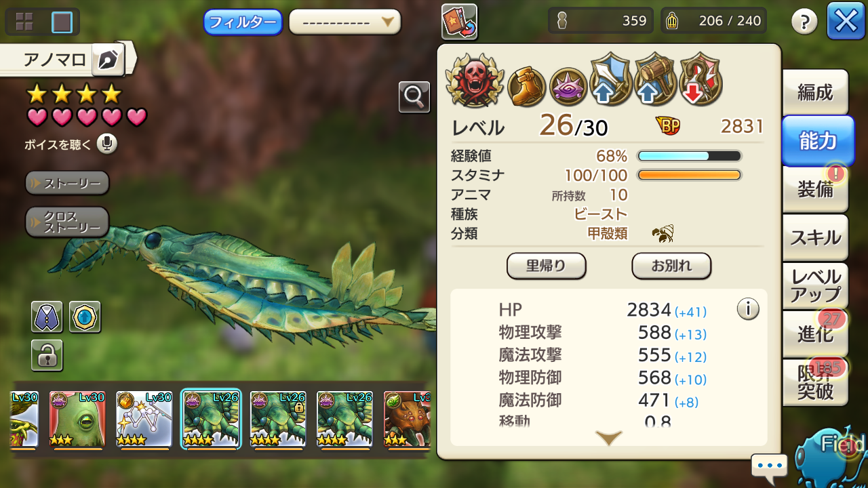Switch to grid view layout
This screenshot has width=868, height=488.
(24, 22)
